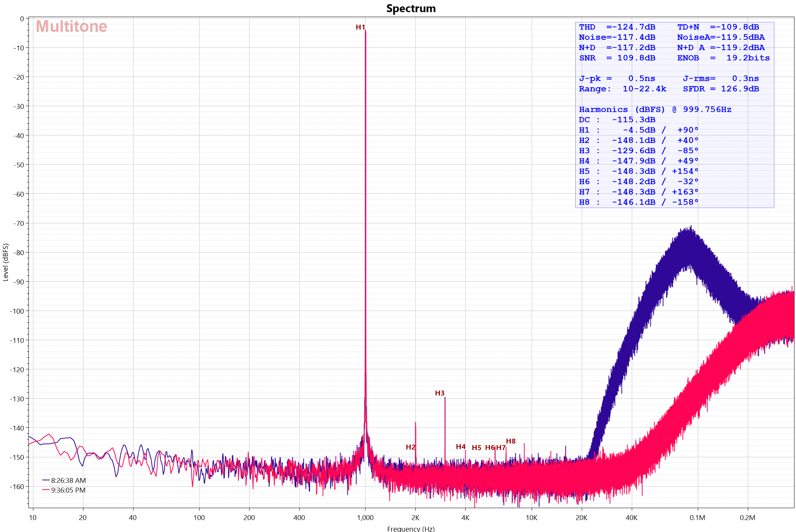Image resolution: width=796 pixels, height=532 pixels.
Task: Select the H4 harmonic label
Action: pyautogui.click(x=460, y=447)
